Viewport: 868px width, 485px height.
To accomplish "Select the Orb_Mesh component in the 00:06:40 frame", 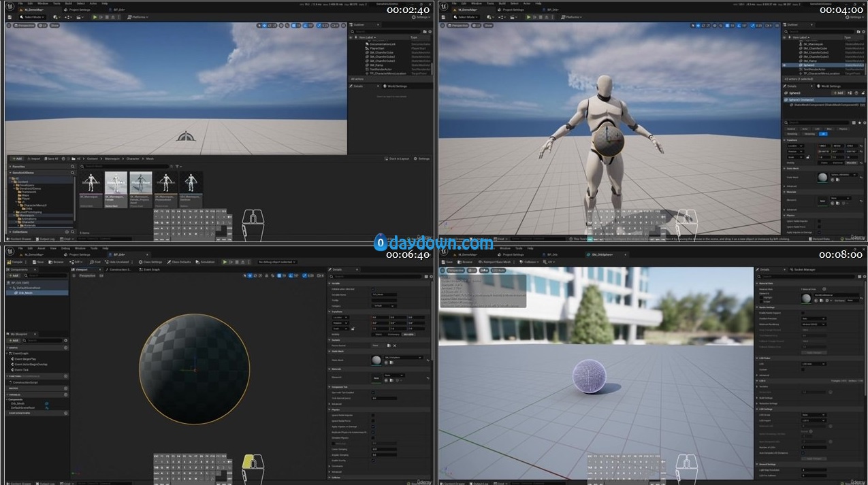I will click(x=37, y=292).
